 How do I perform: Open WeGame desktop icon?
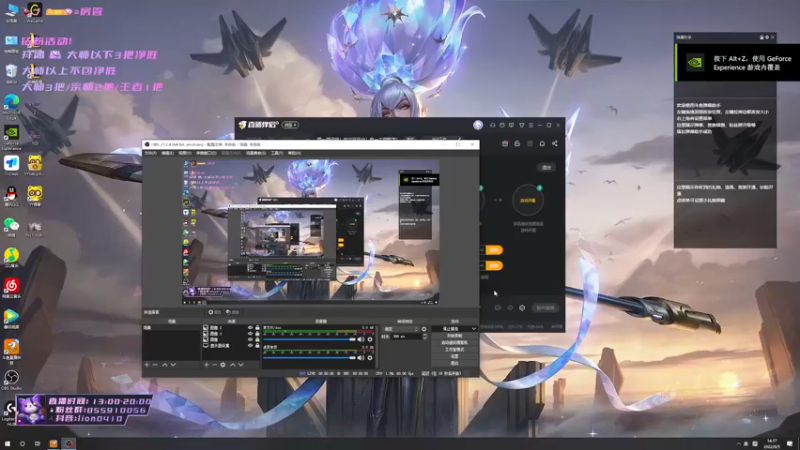coord(34,12)
